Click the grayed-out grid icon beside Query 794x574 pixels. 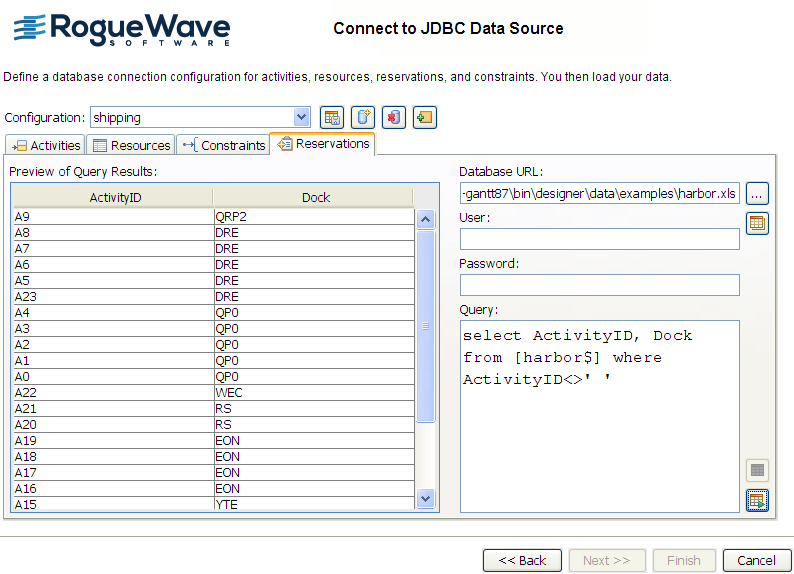[757, 470]
